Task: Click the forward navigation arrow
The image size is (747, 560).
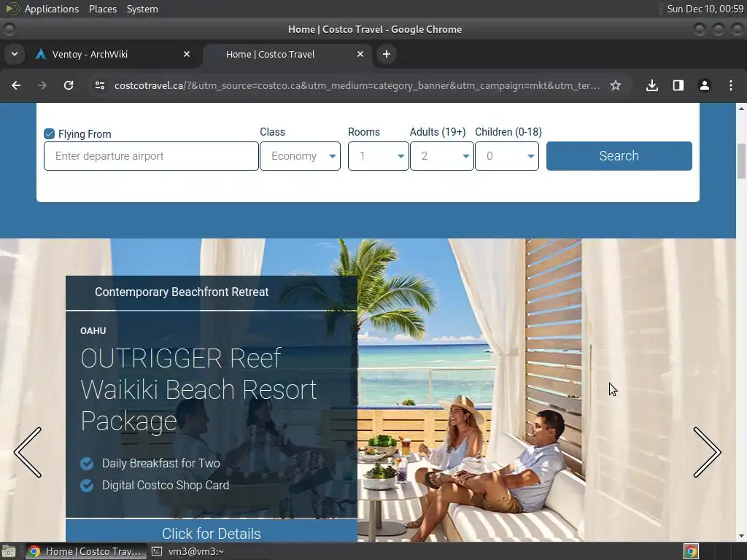Action: [42, 85]
